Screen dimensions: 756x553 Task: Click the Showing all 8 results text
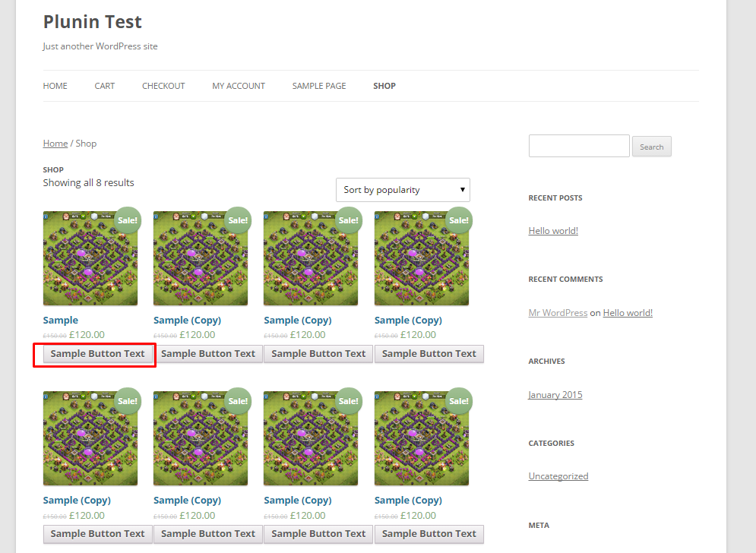tap(88, 183)
